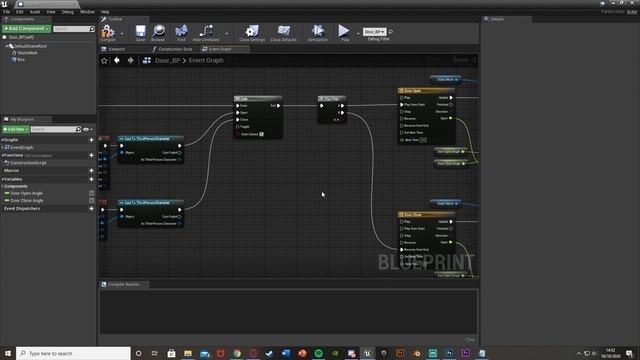The image size is (640, 360).
Task: Open the Hide Unrelated options dropdown arrow
Action: pyautogui.click(x=227, y=33)
